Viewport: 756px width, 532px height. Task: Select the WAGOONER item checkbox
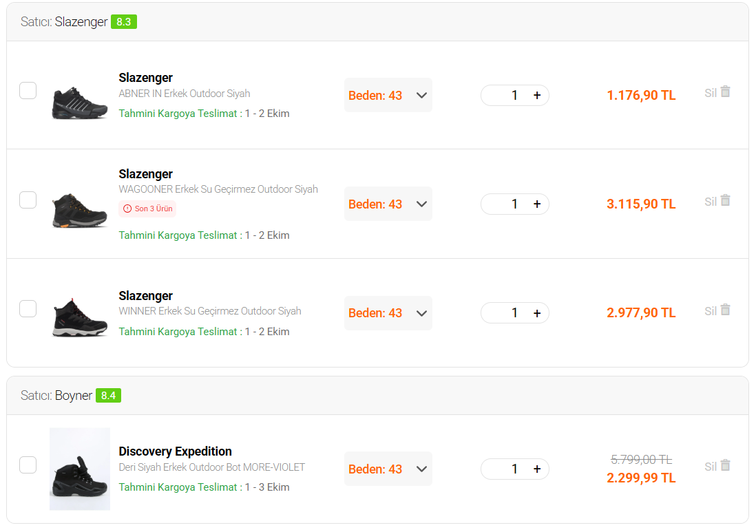[x=28, y=200]
